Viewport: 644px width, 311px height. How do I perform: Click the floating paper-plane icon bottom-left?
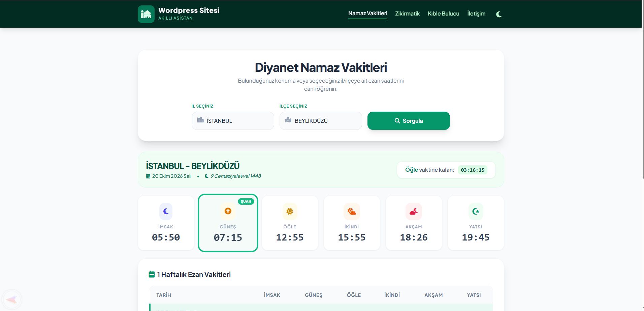[x=12, y=300]
